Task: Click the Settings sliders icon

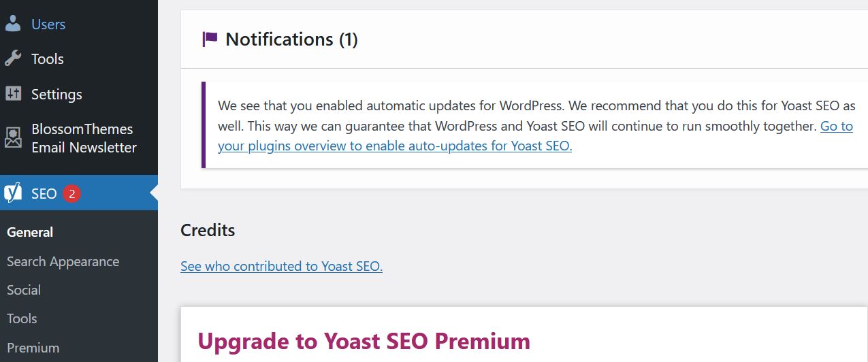Action: coord(13,94)
